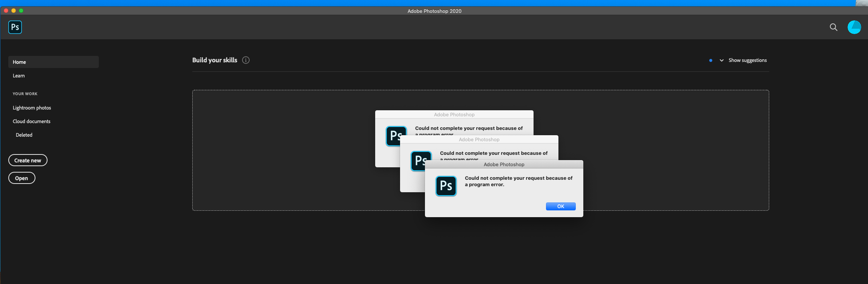Click the info icon beside Build your skills

[246, 60]
